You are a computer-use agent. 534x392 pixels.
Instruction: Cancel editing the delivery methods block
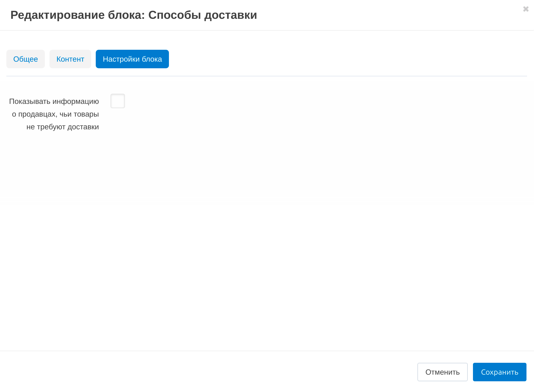(x=442, y=372)
